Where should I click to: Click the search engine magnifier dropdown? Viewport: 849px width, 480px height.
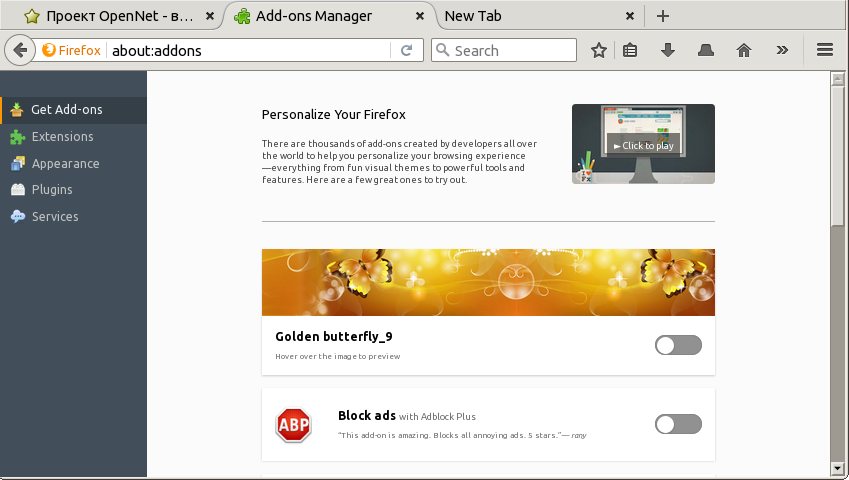pos(443,51)
